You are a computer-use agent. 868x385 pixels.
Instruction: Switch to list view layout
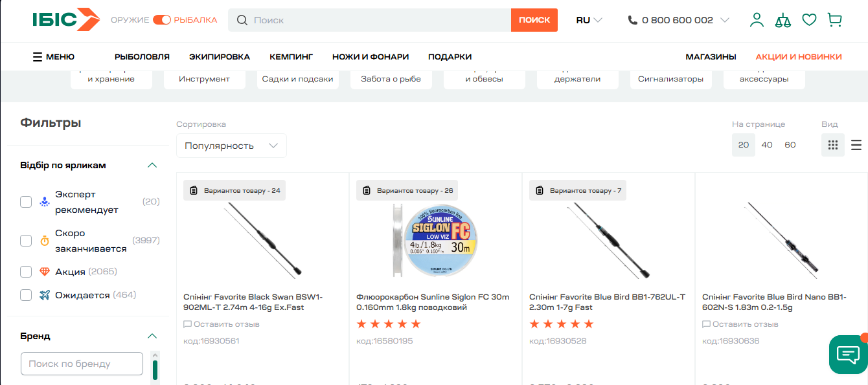click(856, 145)
